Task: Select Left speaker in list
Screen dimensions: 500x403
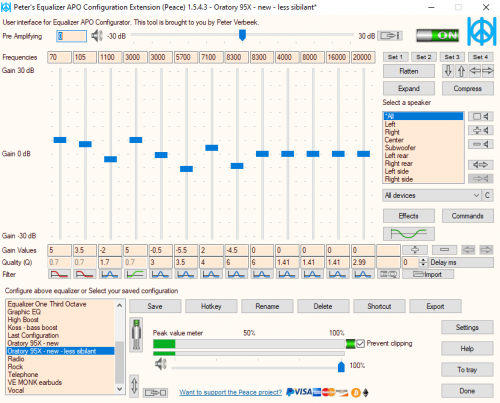Action: pos(423,124)
